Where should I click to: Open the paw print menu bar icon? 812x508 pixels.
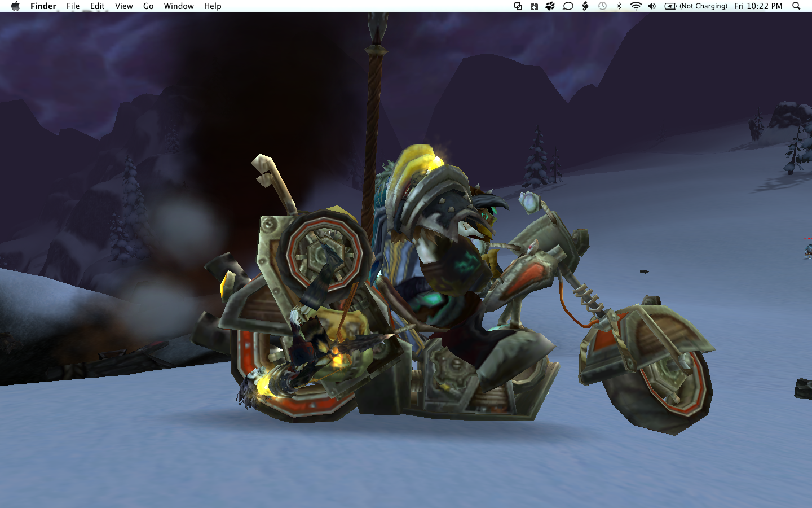click(x=550, y=6)
